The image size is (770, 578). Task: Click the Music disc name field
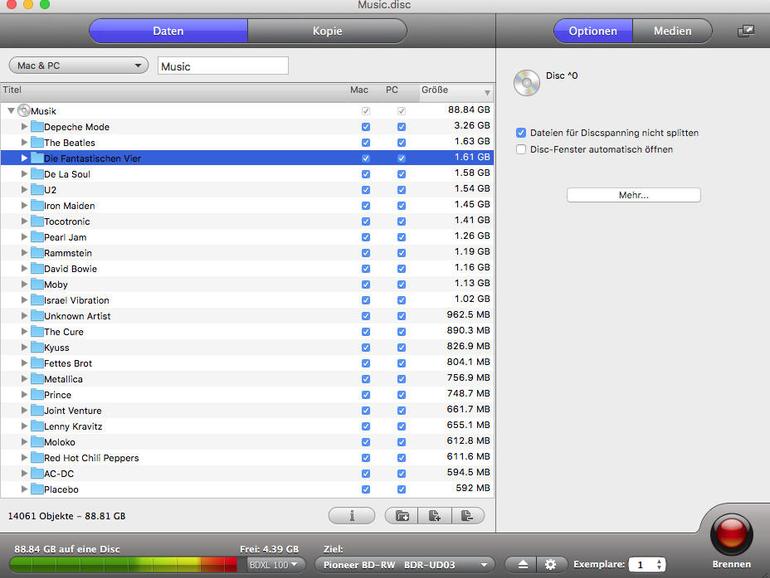[x=223, y=66]
